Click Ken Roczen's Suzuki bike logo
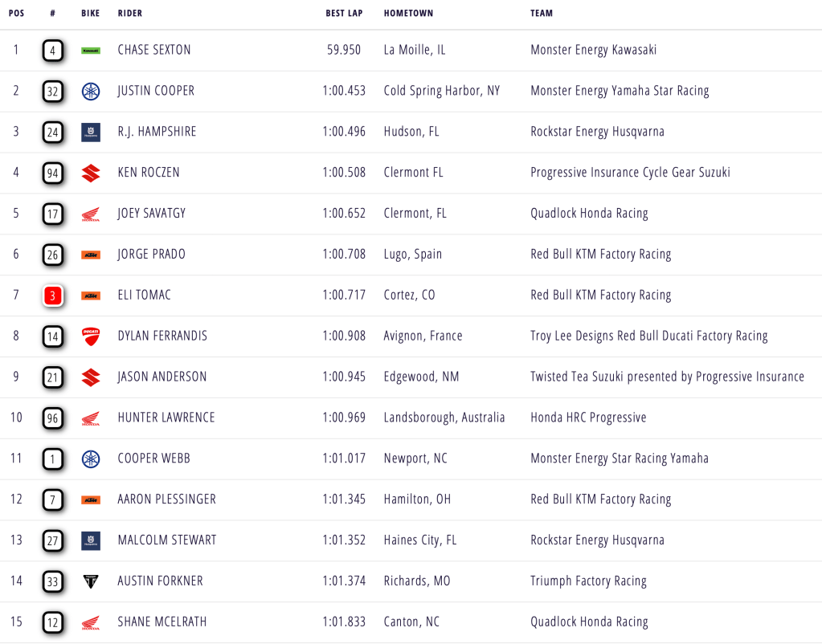Image resolution: width=822 pixels, height=644 pixels. 91,173
